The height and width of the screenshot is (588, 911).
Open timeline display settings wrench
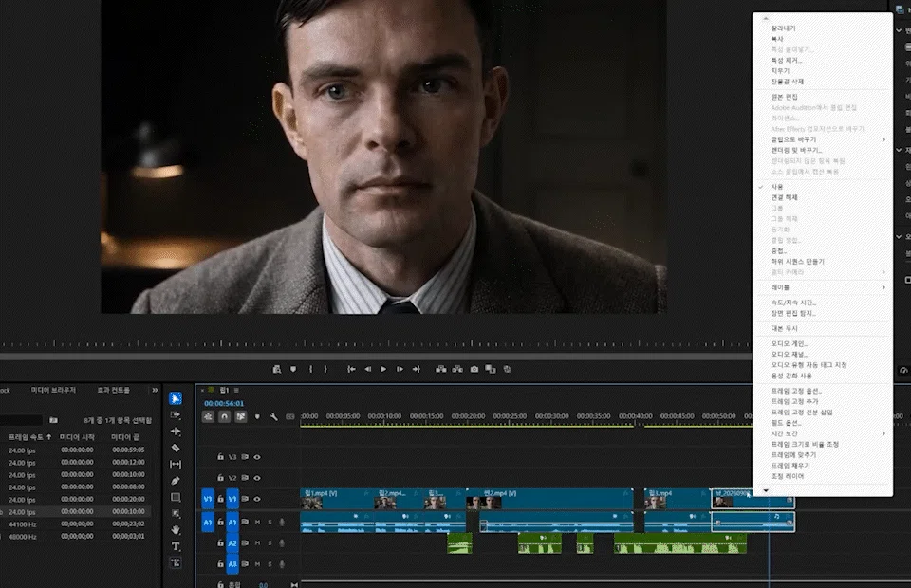coord(273,416)
